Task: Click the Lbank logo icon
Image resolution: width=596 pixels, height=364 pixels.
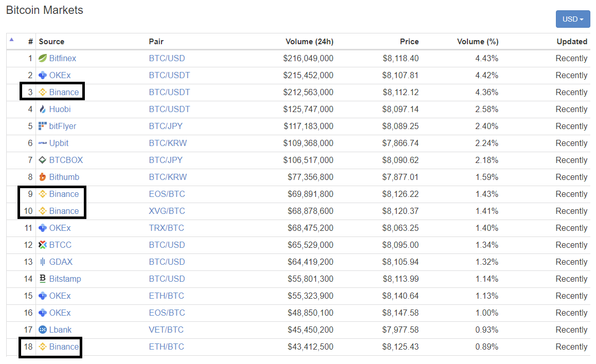Action: (x=43, y=330)
